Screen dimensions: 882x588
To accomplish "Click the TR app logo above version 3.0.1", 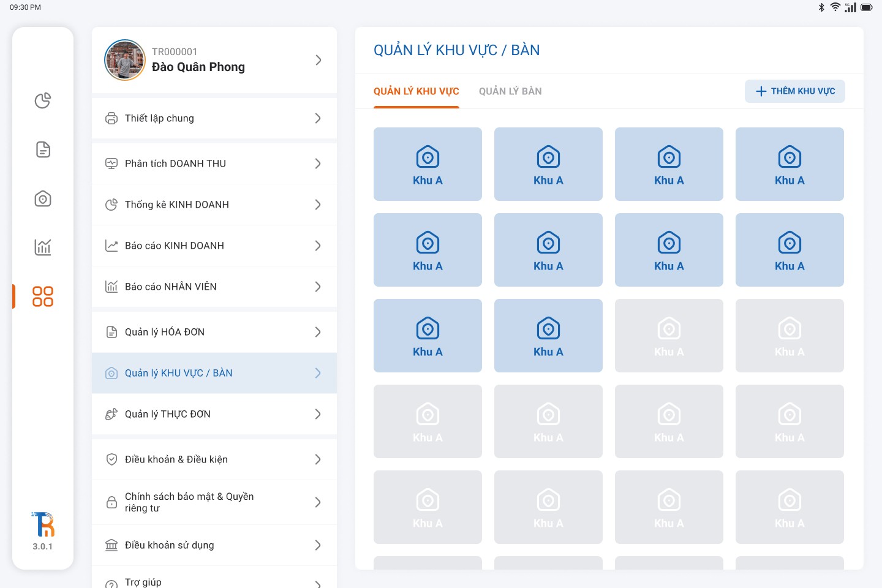I will (43, 524).
